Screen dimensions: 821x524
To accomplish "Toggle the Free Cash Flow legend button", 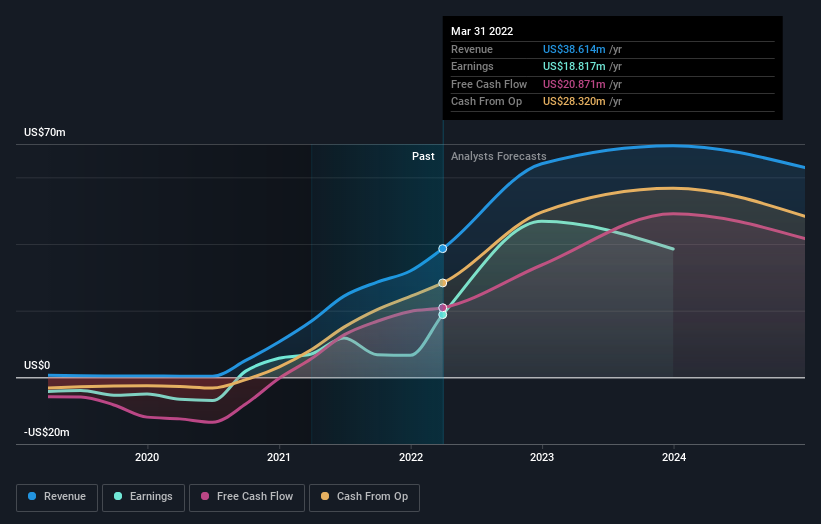I will click(247, 497).
